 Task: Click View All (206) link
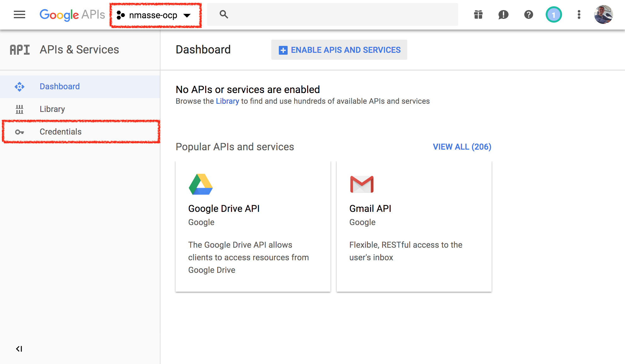coord(462,147)
